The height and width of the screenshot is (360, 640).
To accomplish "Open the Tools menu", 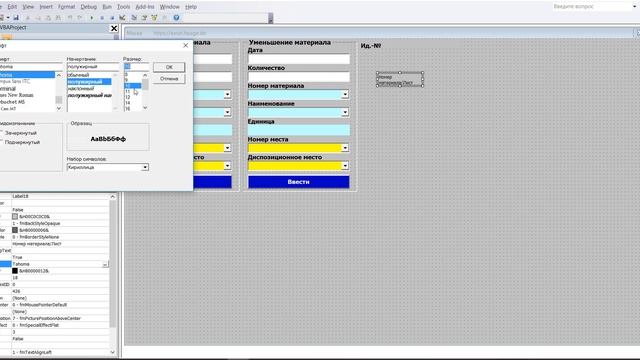I will [124, 7].
